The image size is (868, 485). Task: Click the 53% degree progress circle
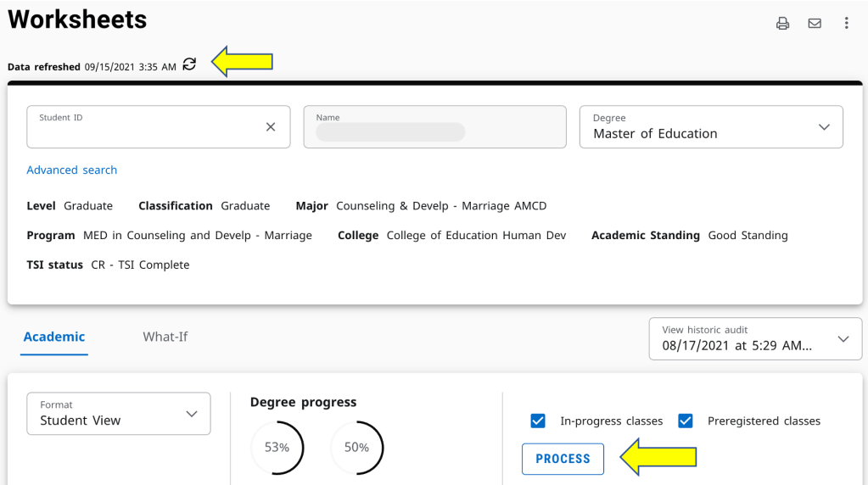(277, 448)
